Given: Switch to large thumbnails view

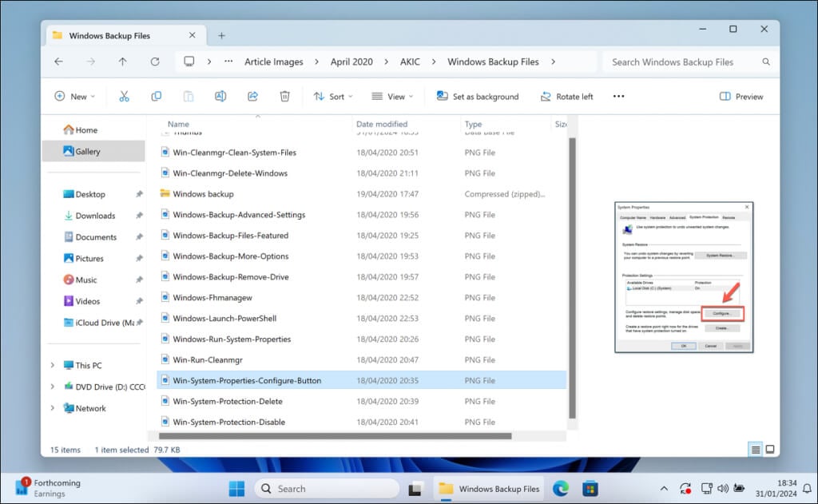Looking at the screenshot, I should 770,450.
